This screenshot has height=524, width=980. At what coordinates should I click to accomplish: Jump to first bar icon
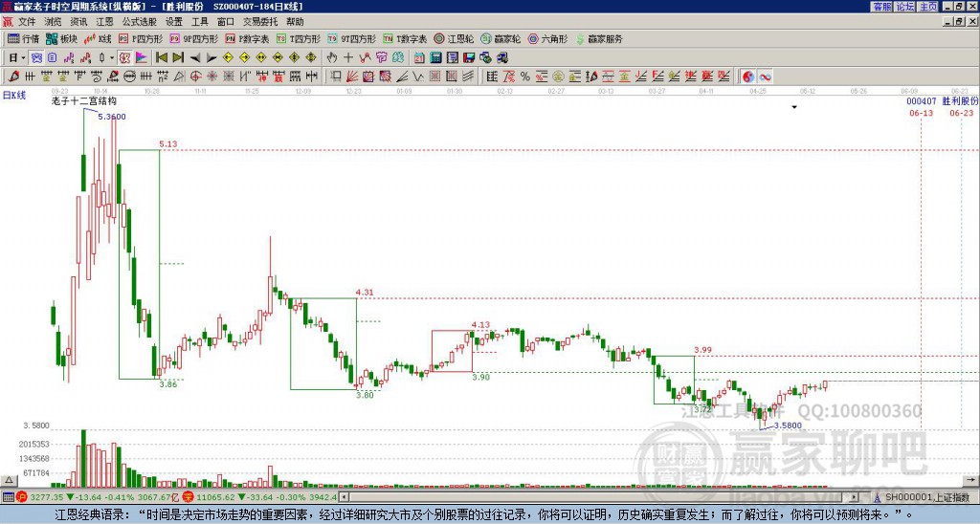click(x=161, y=58)
